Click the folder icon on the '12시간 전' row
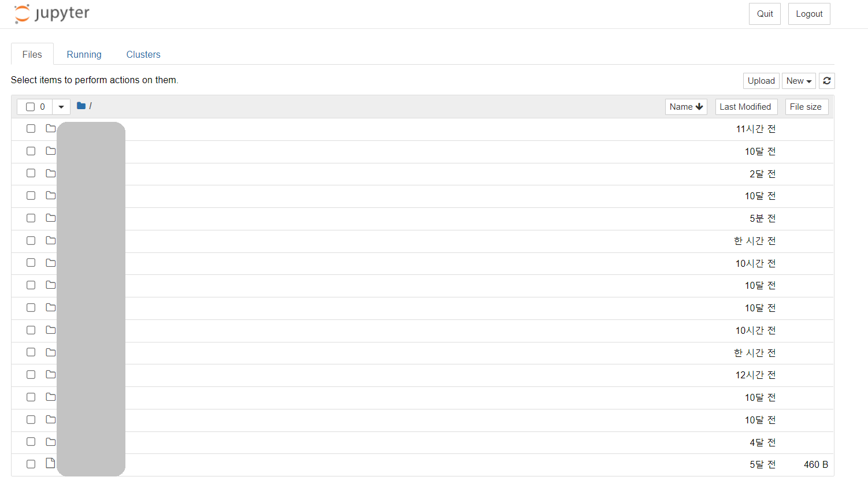The width and height of the screenshot is (868, 484). pyautogui.click(x=50, y=374)
